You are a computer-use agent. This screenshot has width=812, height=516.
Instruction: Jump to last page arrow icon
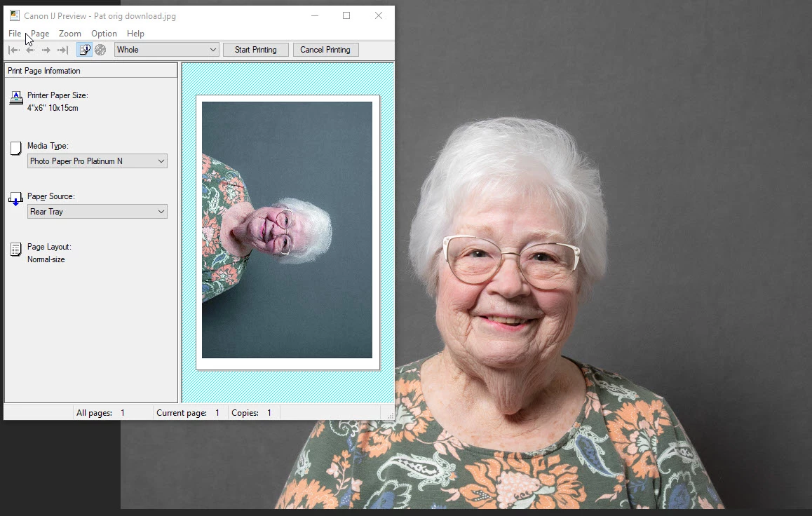62,50
